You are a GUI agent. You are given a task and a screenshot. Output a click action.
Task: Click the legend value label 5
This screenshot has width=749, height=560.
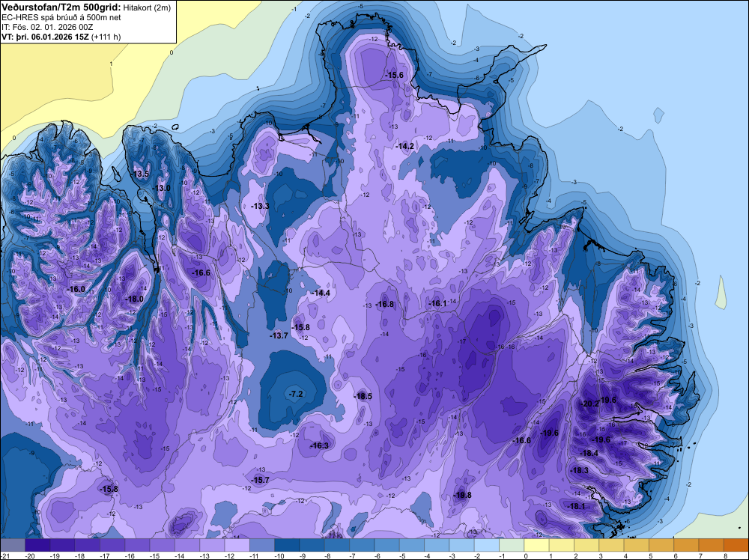click(651, 556)
